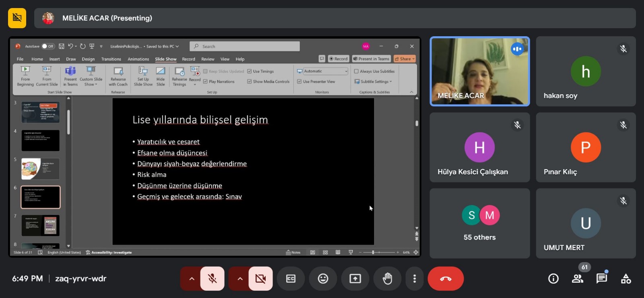Adjust the PowerPoint zoom slider

[x=373, y=252]
